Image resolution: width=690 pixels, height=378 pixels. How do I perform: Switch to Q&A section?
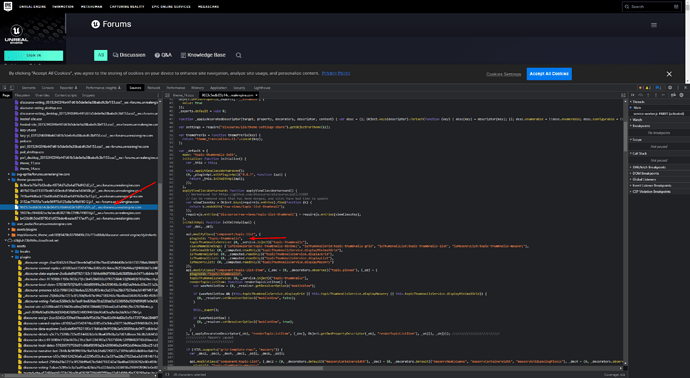163,55
